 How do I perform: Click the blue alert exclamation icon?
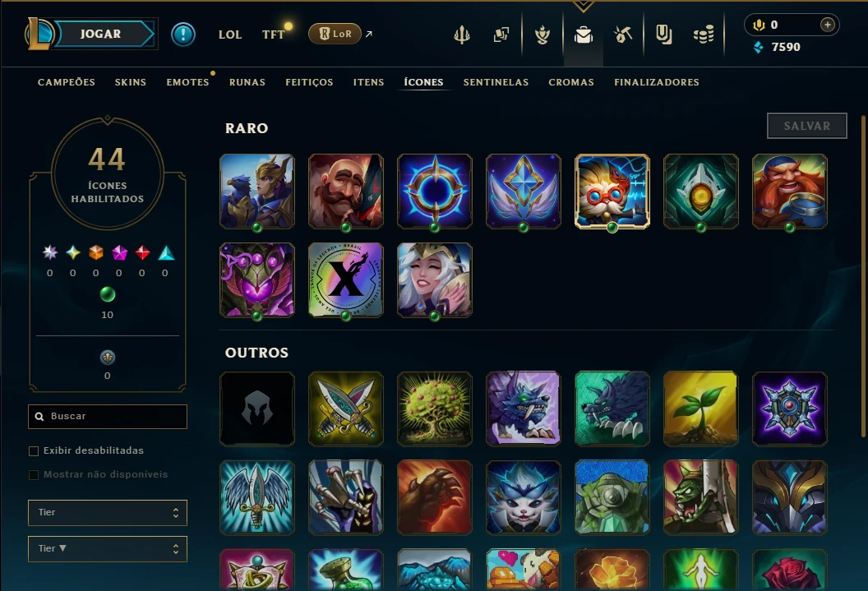[182, 35]
